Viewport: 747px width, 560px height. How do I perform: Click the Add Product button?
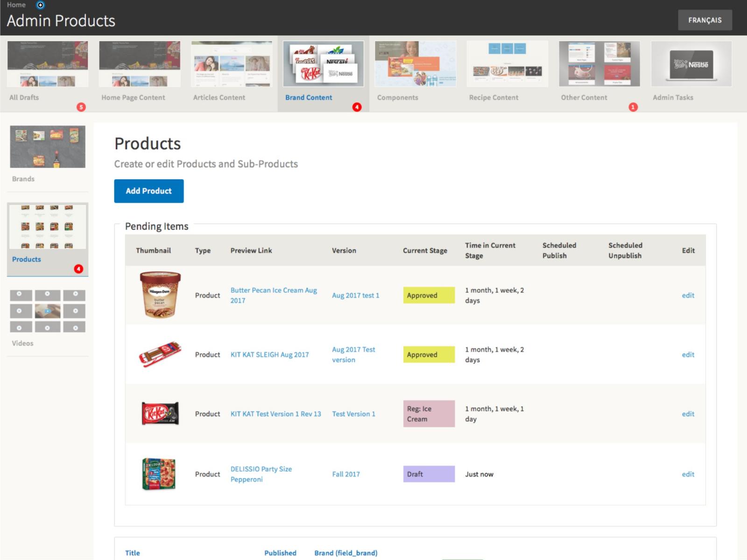149,191
